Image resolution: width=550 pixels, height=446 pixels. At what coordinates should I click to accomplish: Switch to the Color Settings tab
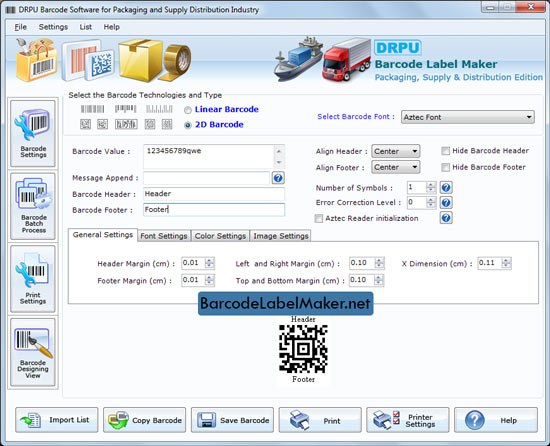tap(220, 236)
